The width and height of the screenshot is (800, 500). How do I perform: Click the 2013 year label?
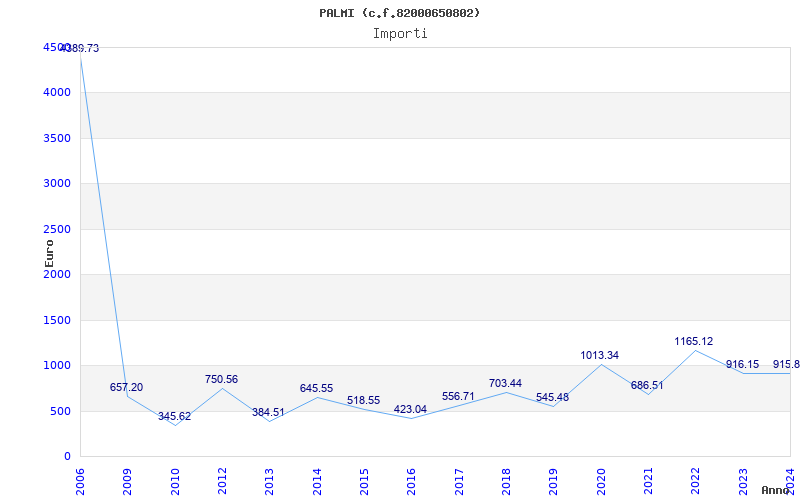point(269,482)
